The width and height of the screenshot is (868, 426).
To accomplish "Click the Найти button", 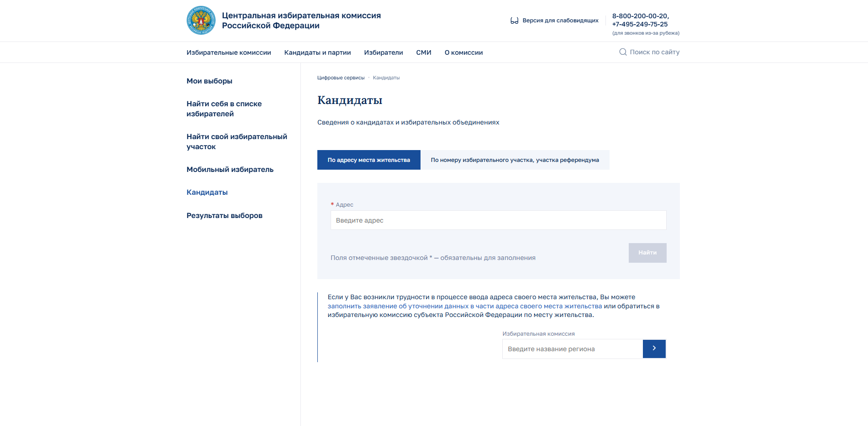I will point(647,253).
